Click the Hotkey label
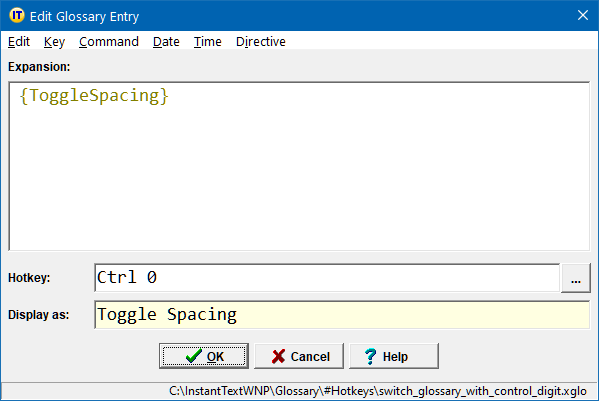 [x=29, y=278]
